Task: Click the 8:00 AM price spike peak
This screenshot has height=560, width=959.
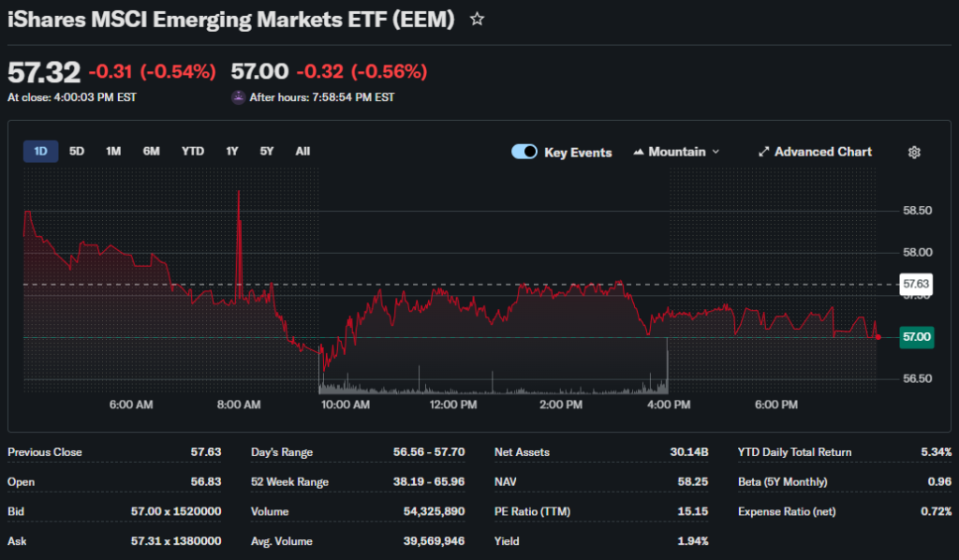Action: pos(239,193)
